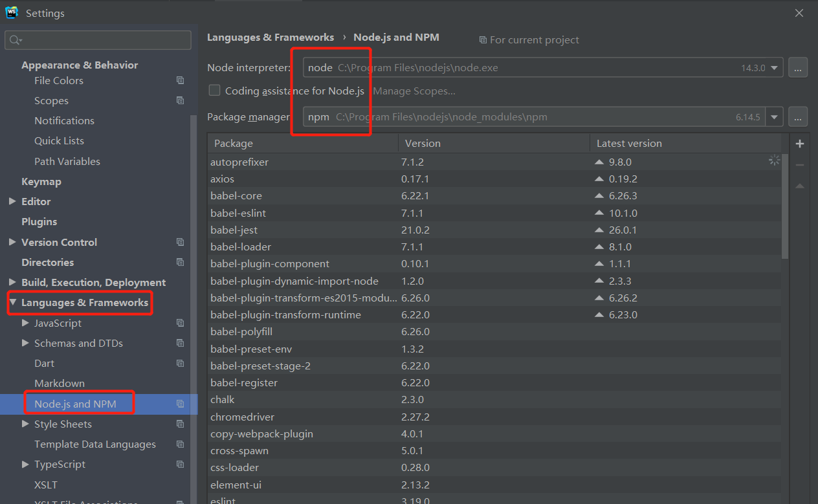Click update arrow beside axios 0.19.2
The height and width of the screenshot is (504, 818).
tap(599, 179)
